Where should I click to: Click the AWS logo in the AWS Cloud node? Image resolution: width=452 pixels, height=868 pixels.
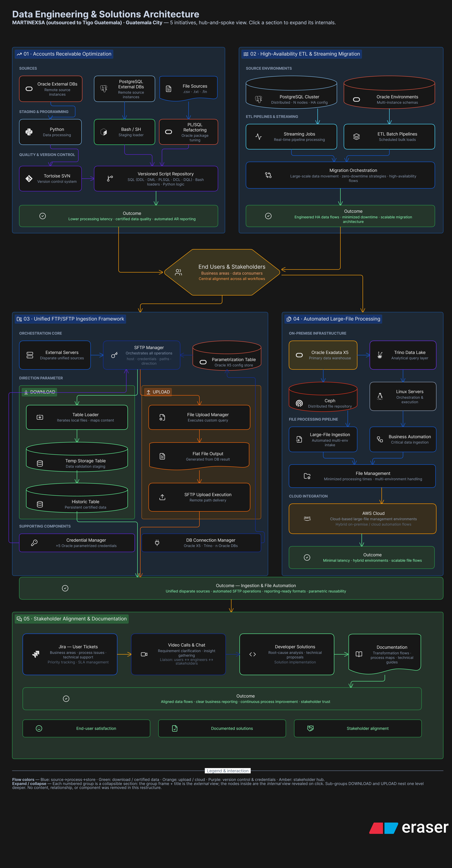point(307,518)
